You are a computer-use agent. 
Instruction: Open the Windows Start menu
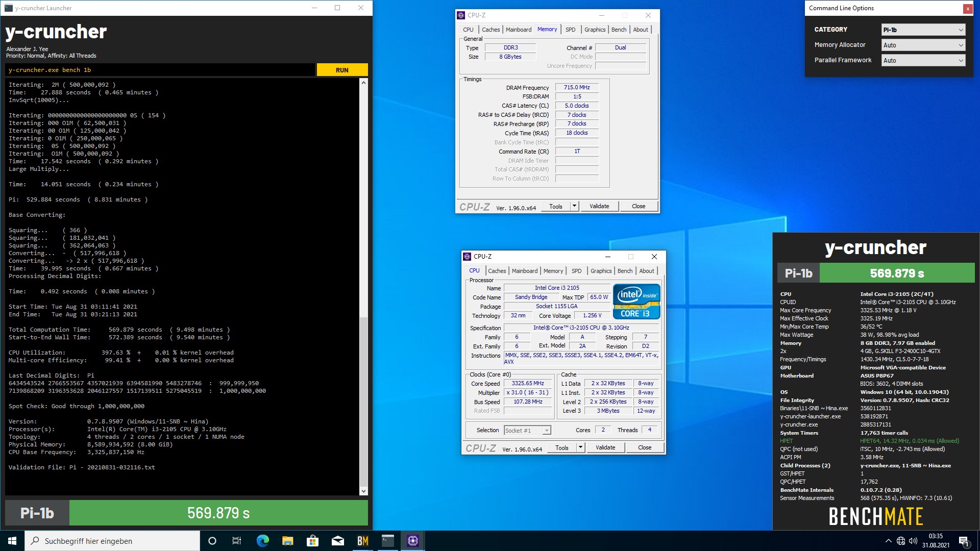click(x=12, y=541)
